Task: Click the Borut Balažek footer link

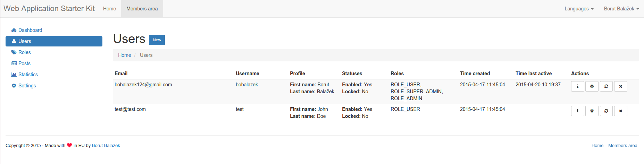Action: [106, 146]
